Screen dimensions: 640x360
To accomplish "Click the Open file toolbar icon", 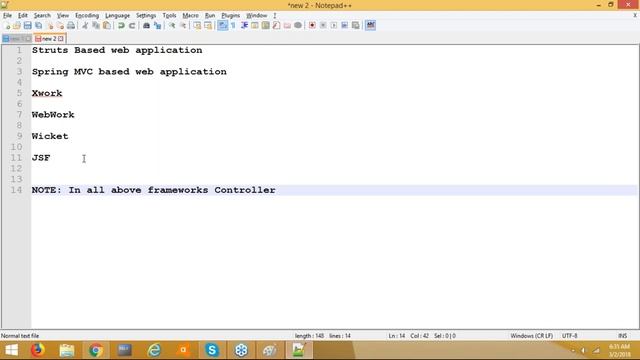I will point(17,25).
